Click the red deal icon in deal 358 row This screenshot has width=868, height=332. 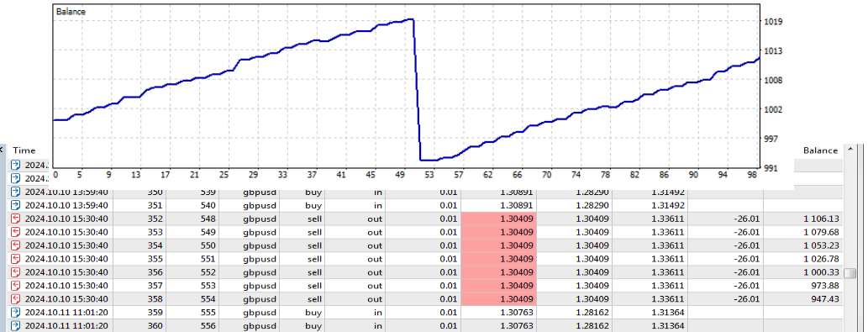pos(15,299)
